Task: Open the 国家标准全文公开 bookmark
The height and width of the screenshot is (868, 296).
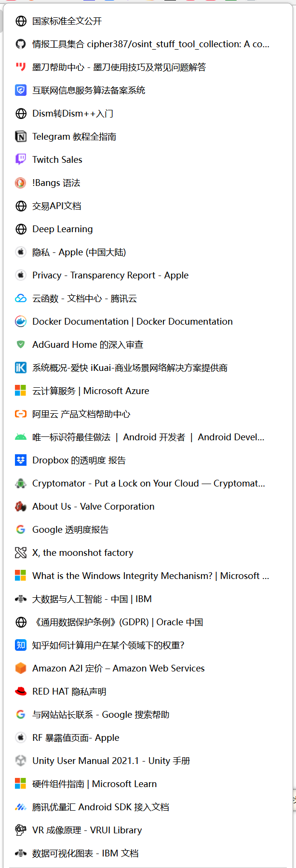Action: [67, 21]
